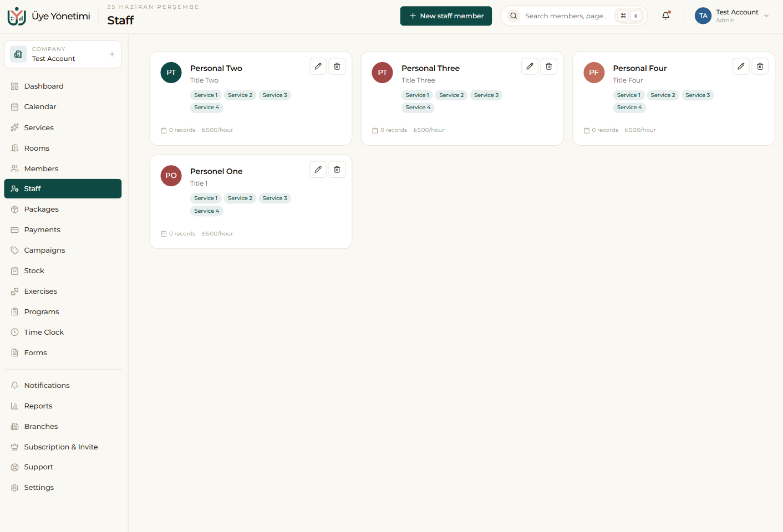
Task: Select Staff in the sidebar
Action: point(63,189)
